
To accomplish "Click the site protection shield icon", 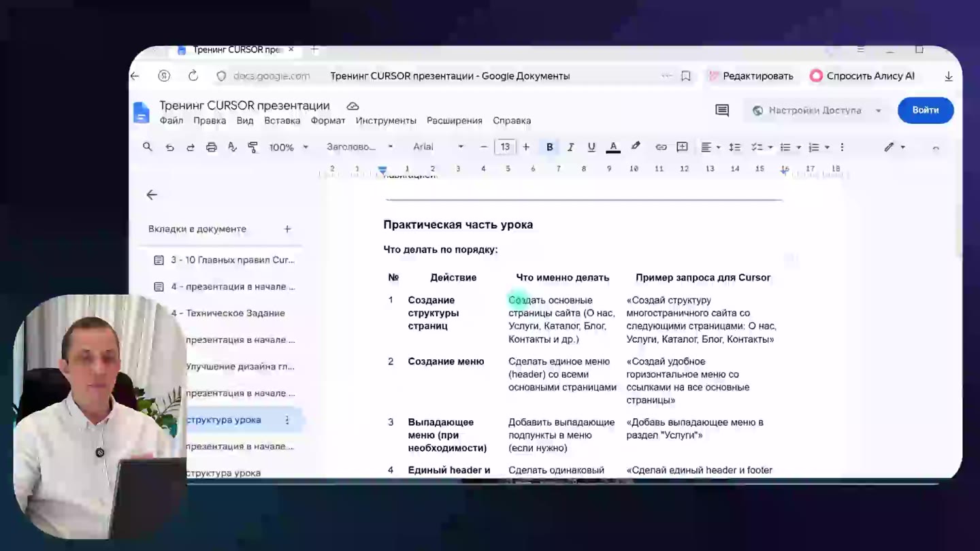I will (x=221, y=76).
